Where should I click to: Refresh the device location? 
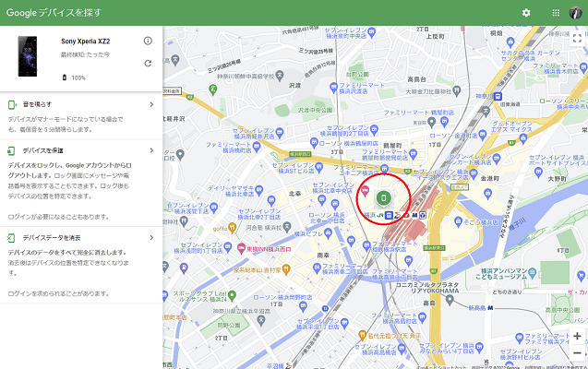(x=148, y=64)
